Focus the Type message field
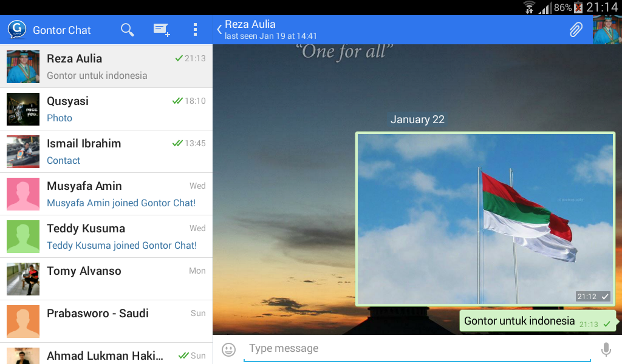 (x=417, y=349)
